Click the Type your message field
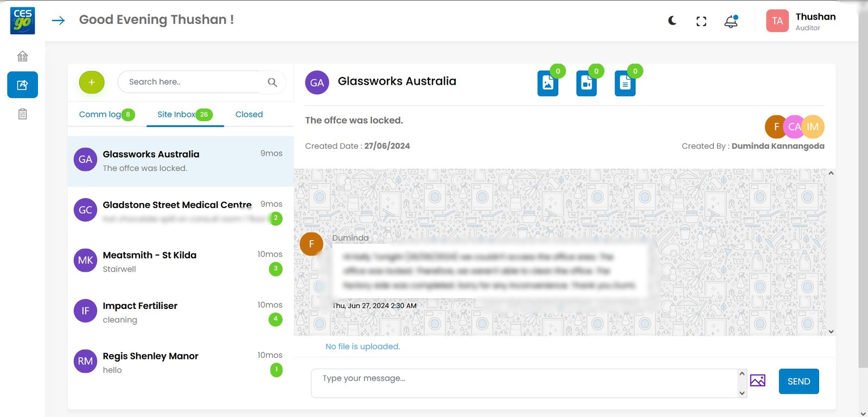This screenshot has height=417, width=868. 524,383
